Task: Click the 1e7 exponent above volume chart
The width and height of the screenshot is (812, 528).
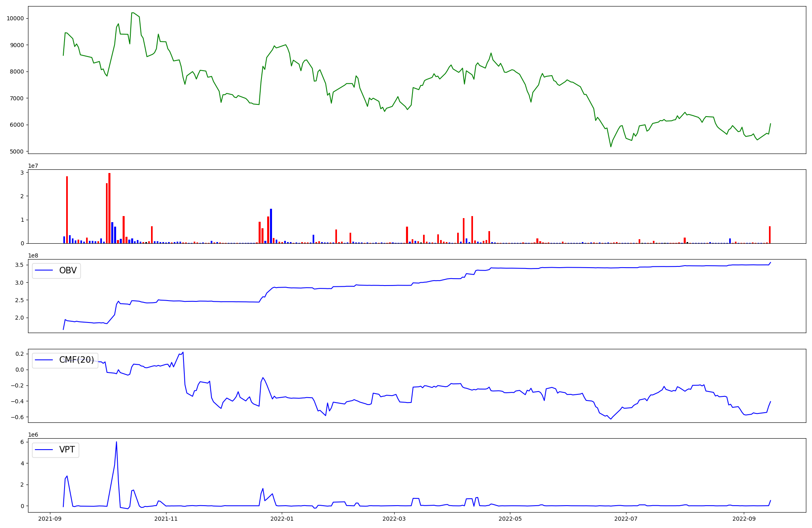Action: 33,166
